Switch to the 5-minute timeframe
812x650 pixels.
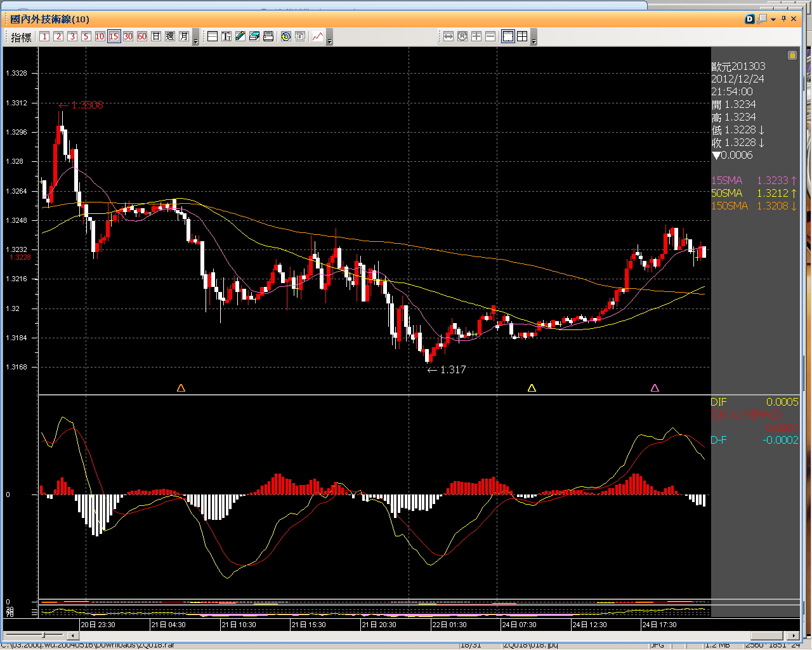point(86,37)
